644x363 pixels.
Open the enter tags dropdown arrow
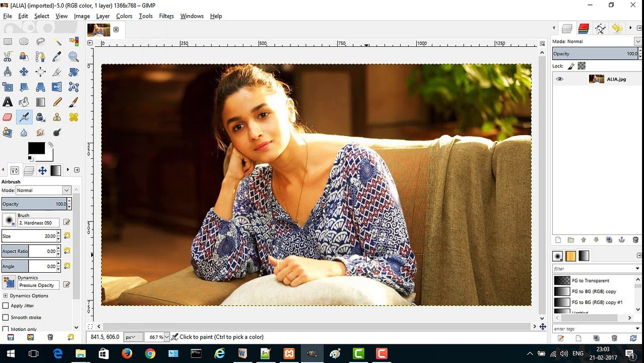click(637, 329)
